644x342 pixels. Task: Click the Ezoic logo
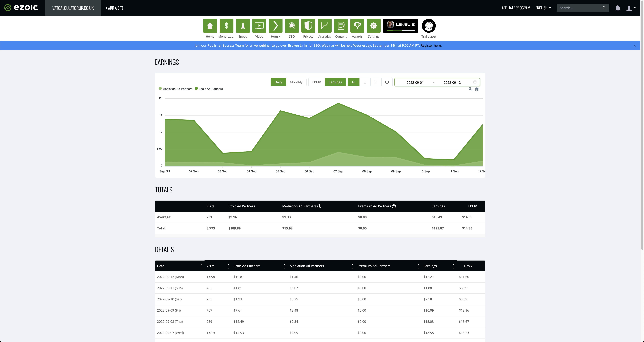21,8
